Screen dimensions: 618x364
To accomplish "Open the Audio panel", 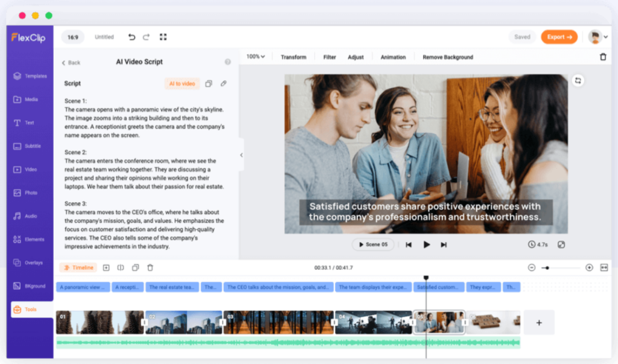I will pos(31,216).
